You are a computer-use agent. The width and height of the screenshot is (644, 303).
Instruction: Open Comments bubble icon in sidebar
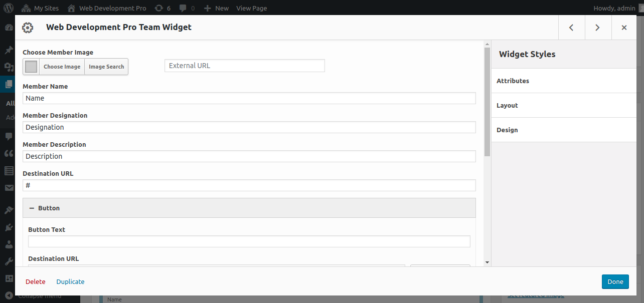pyautogui.click(x=9, y=136)
